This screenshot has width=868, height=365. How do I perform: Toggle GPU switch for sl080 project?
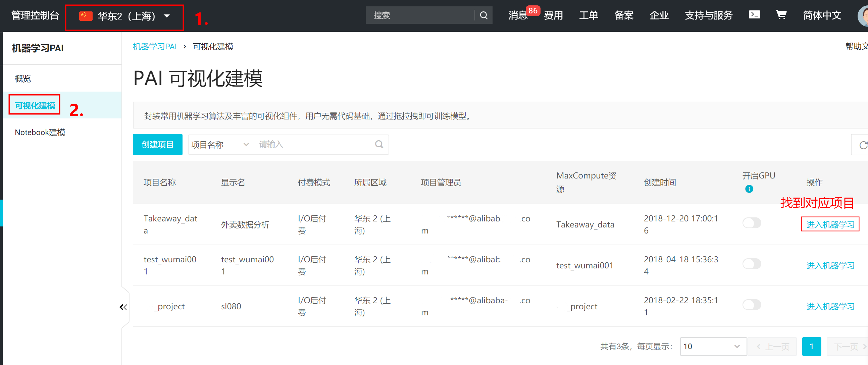pyautogui.click(x=752, y=305)
